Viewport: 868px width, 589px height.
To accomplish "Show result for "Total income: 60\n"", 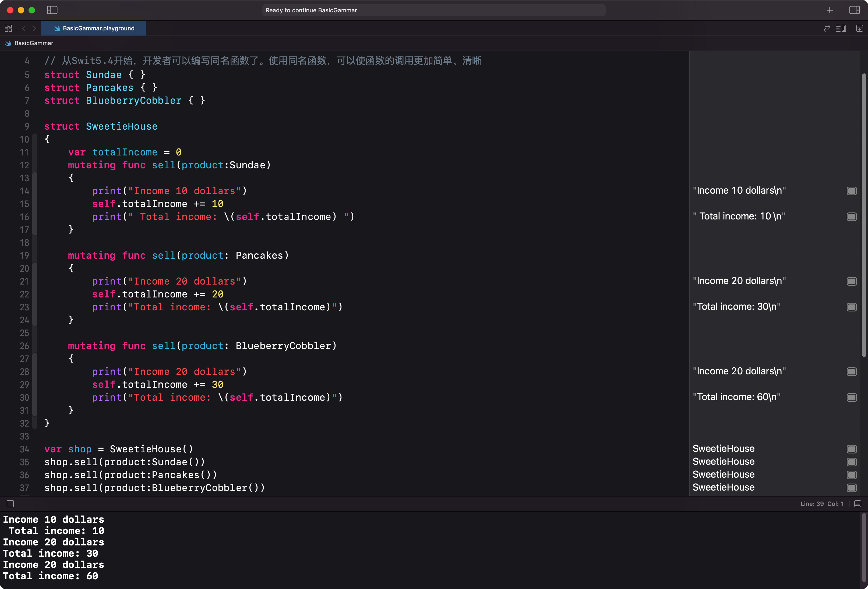I will (x=852, y=397).
